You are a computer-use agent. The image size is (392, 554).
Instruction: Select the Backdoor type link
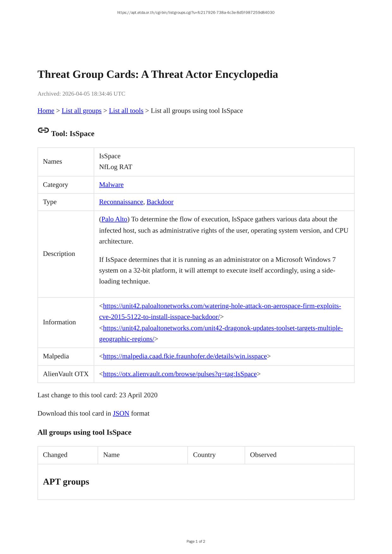[x=160, y=202]
